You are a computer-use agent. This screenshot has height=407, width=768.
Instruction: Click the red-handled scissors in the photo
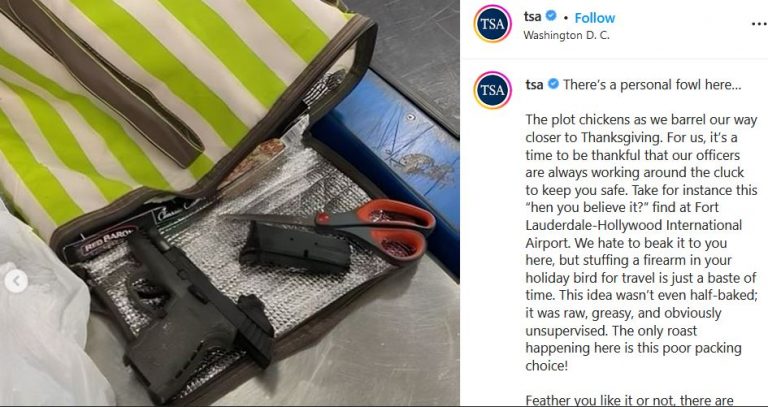[x=343, y=229]
